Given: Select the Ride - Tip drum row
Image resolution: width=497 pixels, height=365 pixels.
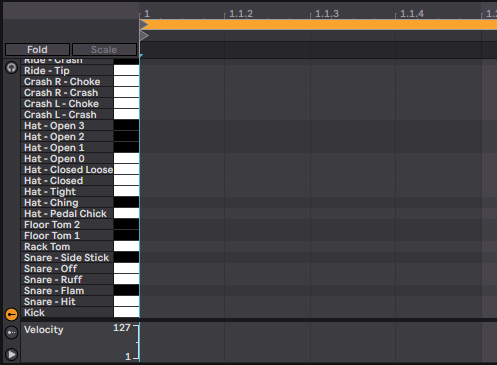Looking at the screenshot, I should click(67, 71).
